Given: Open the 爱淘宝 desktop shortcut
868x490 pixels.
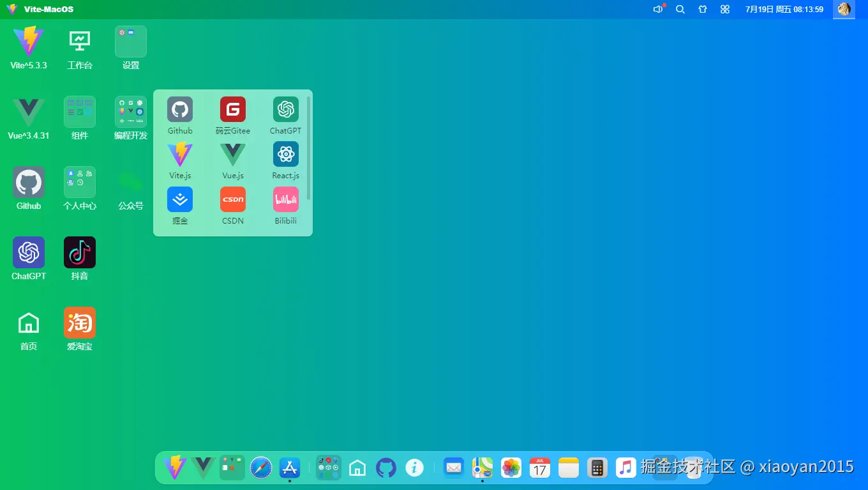Looking at the screenshot, I should [x=80, y=323].
